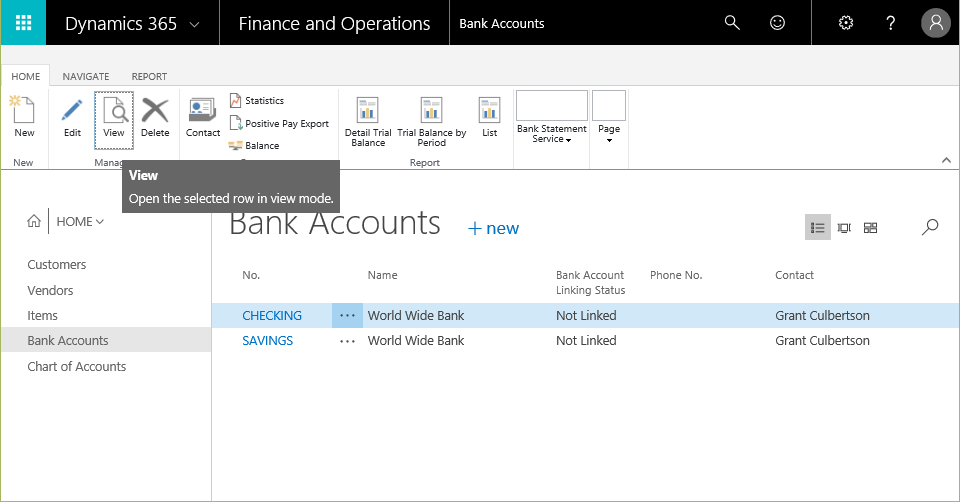Viewport: 960px width, 502px height.
Task: Open the CHECKING row ellipsis menu
Action: (x=347, y=315)
